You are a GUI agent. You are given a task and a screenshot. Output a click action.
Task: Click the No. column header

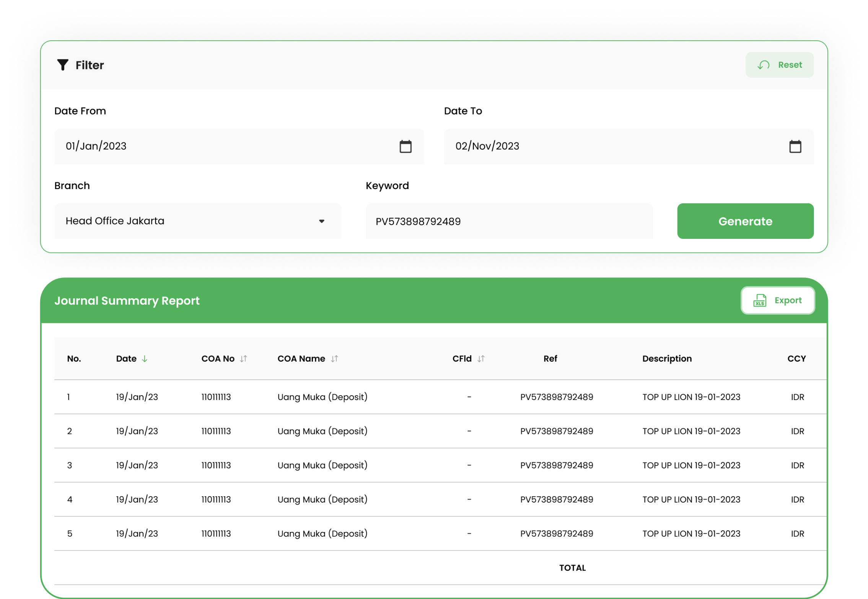tap(74, 359)
